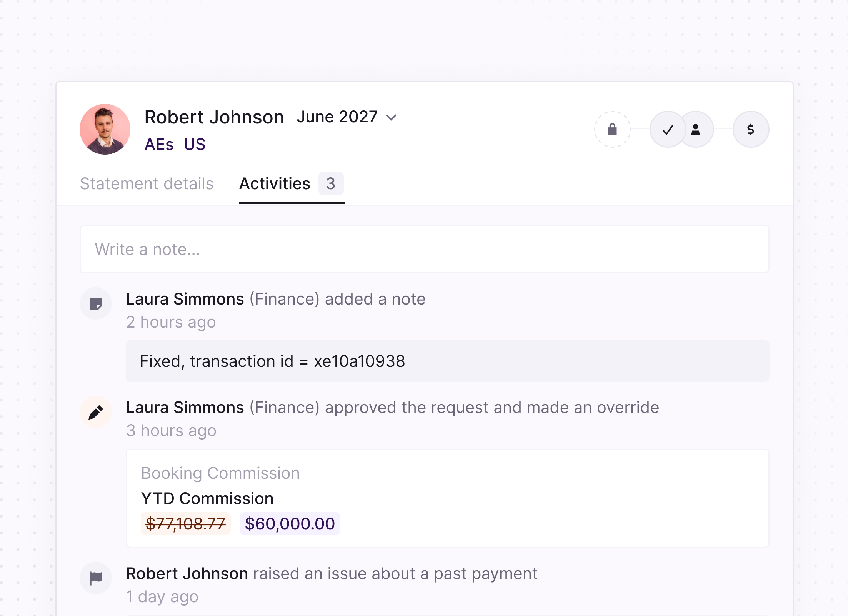Click the '1 day ago' timestamp

[162, 597]
